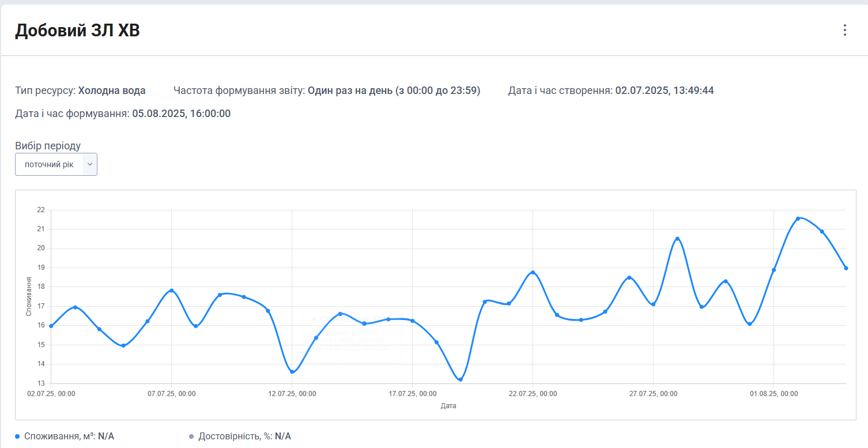868x448 pixels.
Task: Click the "Добовий ЗЛ ХВ" report title
Action: click(77, 31)
